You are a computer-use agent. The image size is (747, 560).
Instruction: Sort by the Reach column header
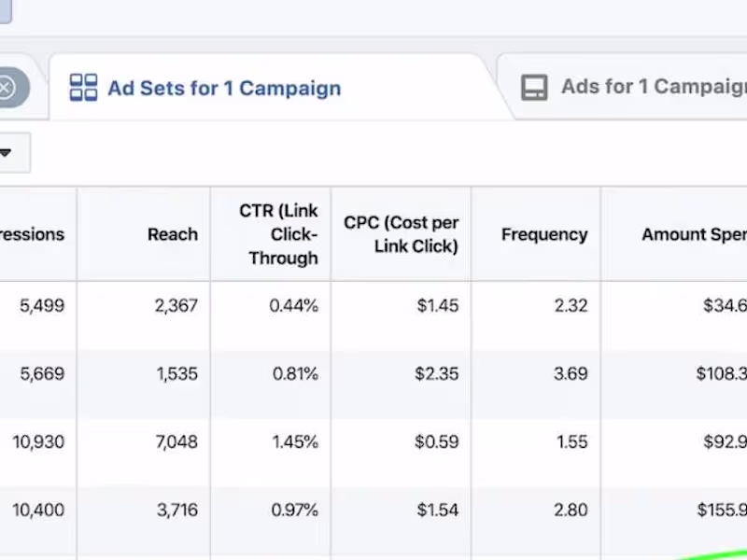point(173,234)
